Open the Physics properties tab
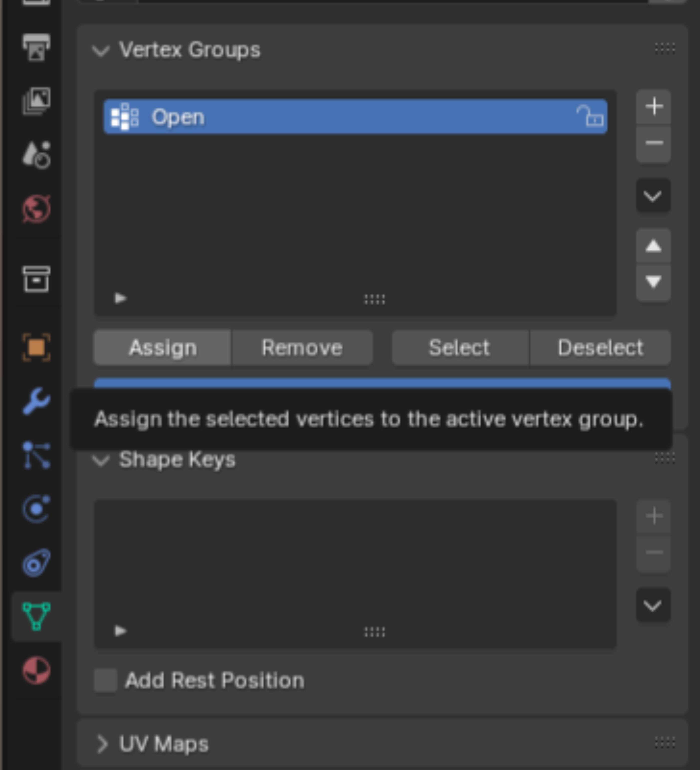Image resolution: width=700 pixels, height=770 pixels. (36, 509)
